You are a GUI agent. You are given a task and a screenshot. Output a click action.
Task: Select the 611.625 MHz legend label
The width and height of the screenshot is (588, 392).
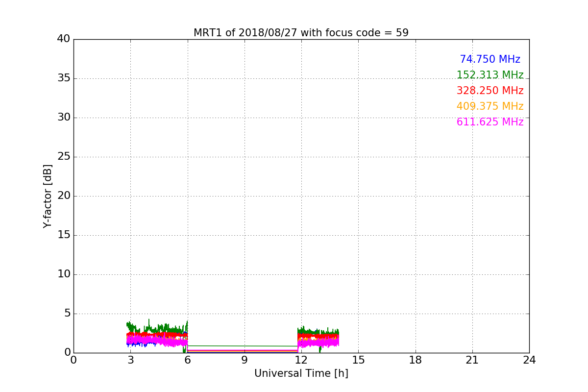[490, 122]
